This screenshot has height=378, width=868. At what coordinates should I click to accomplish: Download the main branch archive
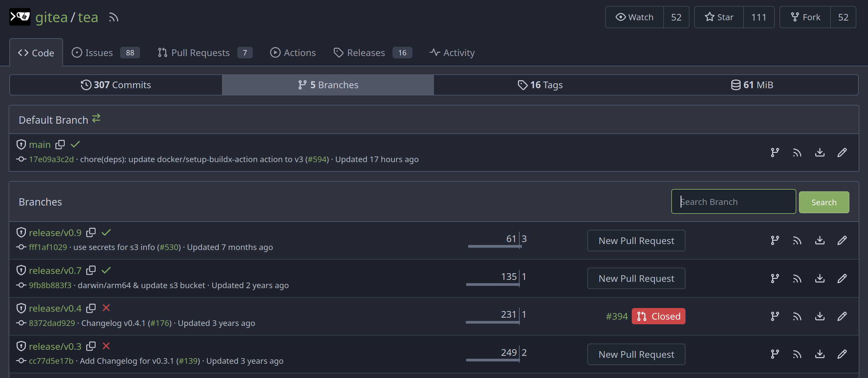pos(820,153)
